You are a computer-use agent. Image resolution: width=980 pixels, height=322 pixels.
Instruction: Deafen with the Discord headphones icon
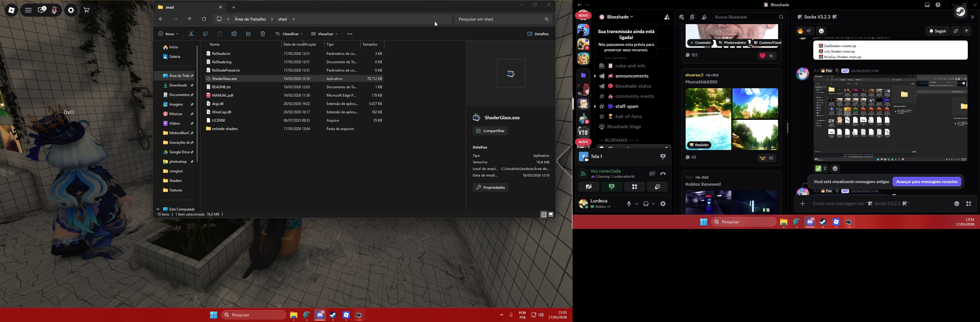[646, 204]
